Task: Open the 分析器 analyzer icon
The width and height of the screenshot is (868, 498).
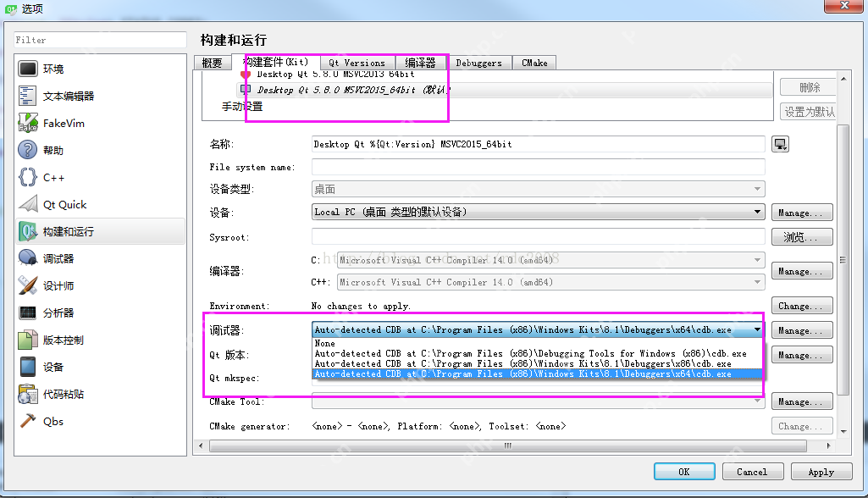Action: pos(28,313)
